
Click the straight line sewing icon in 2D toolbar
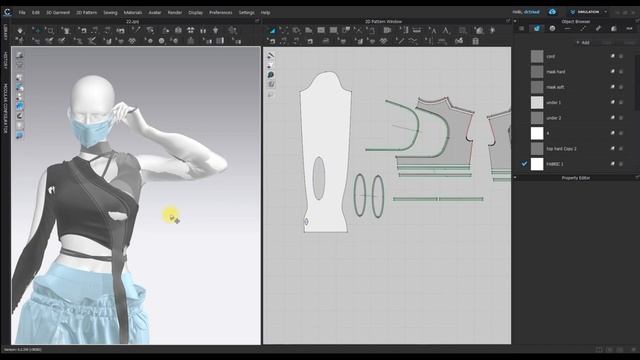click(x=401, y=41)
